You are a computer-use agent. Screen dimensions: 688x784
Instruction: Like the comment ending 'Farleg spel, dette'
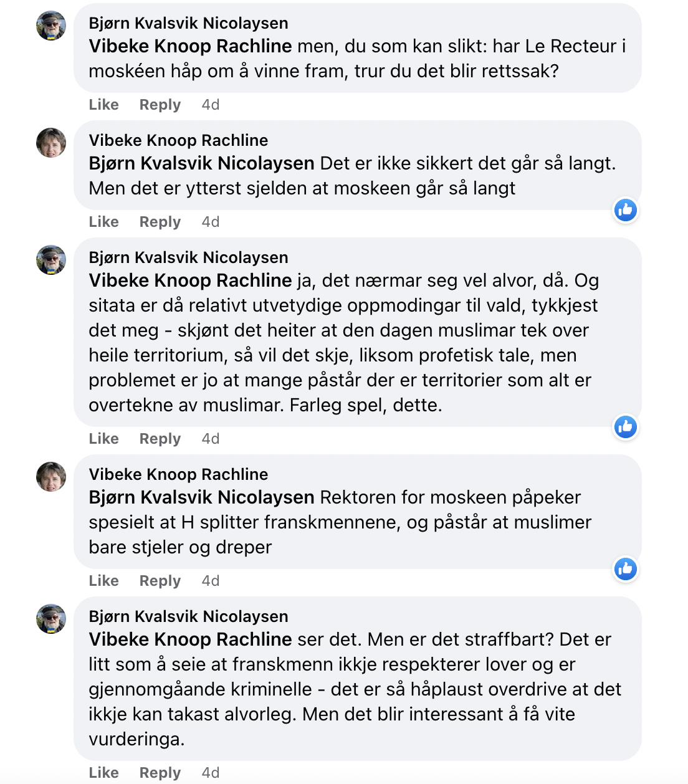pos(103,439)
